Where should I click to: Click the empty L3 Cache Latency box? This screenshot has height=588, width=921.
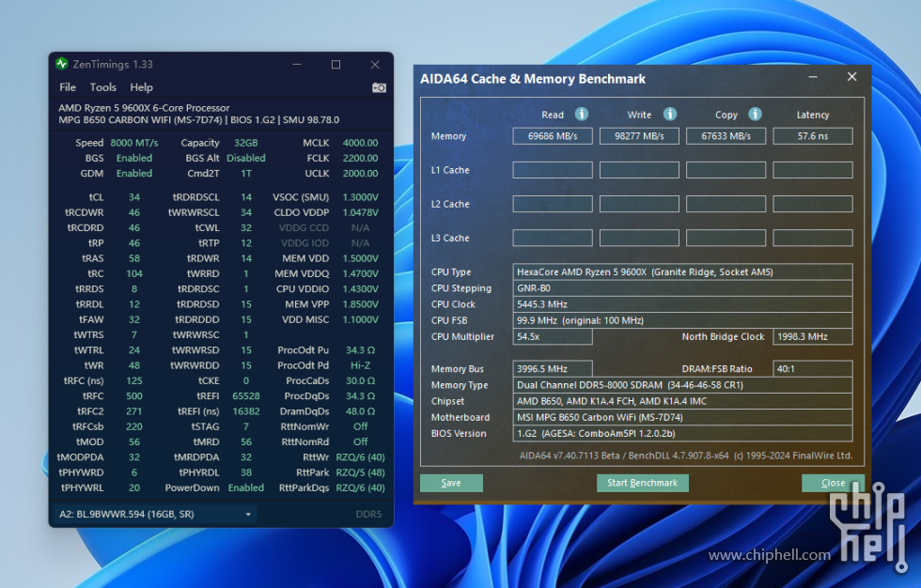point(813,239)
